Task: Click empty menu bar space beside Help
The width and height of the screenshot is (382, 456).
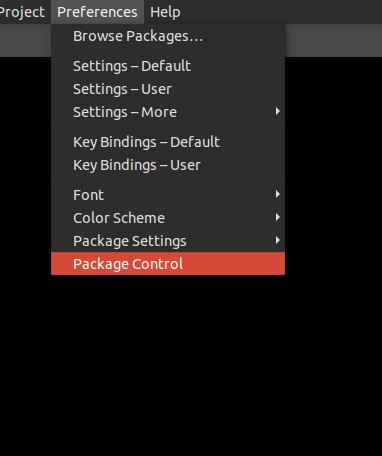Action: (x=283, y=12)
